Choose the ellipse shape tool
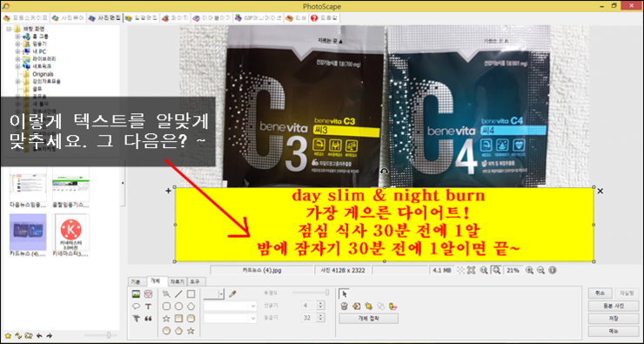Screen dimensions: 644x344 178,307
